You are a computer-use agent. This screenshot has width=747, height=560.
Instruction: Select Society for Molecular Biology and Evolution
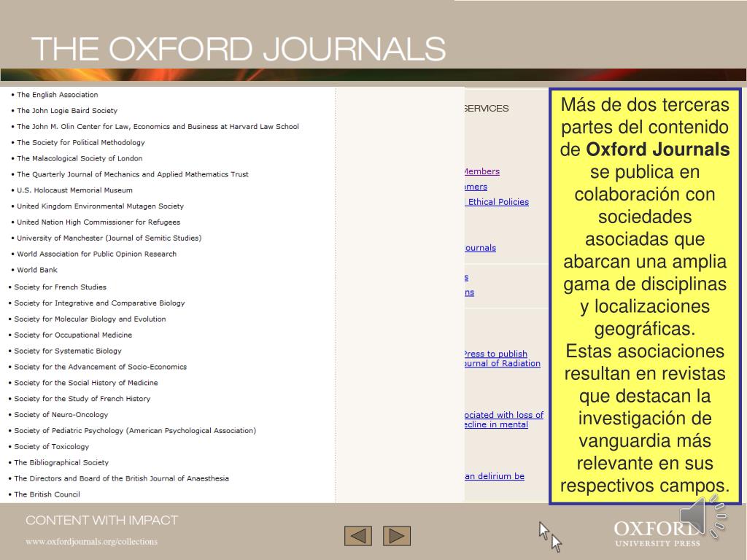click(90, 319)
